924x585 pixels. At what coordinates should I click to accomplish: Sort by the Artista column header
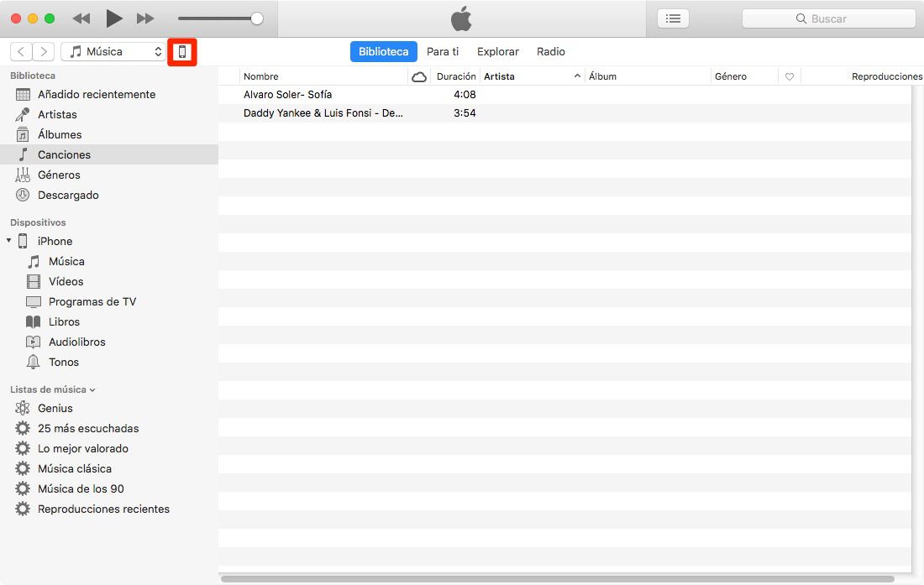pos(499,76)
